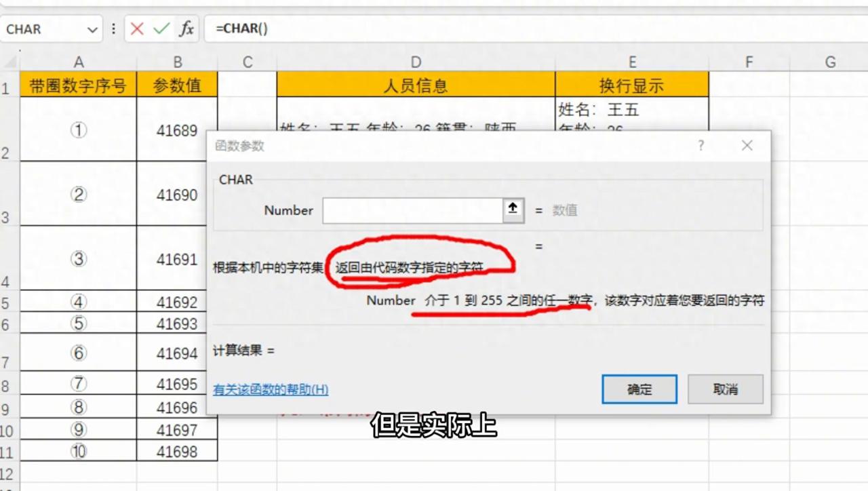The height and width of the screenshot is (491, 868).
Task: Select cell containing 41697
Action: tap(178, 430)
